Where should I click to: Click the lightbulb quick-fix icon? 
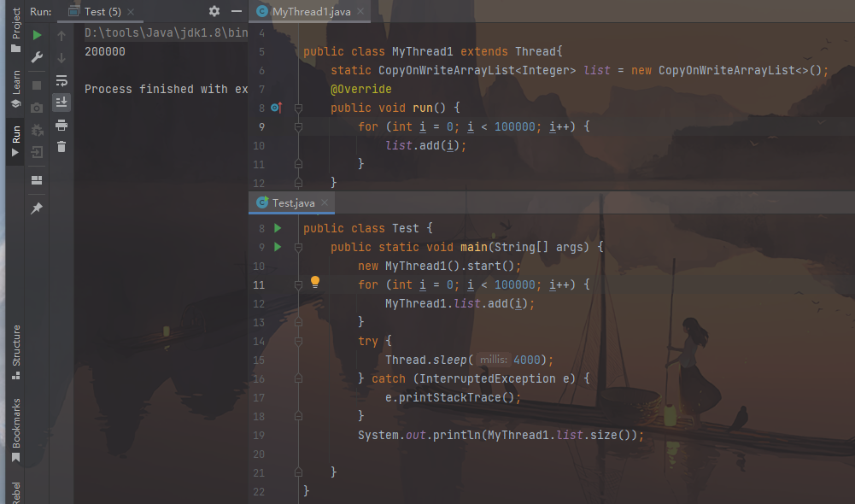point(314,282)
